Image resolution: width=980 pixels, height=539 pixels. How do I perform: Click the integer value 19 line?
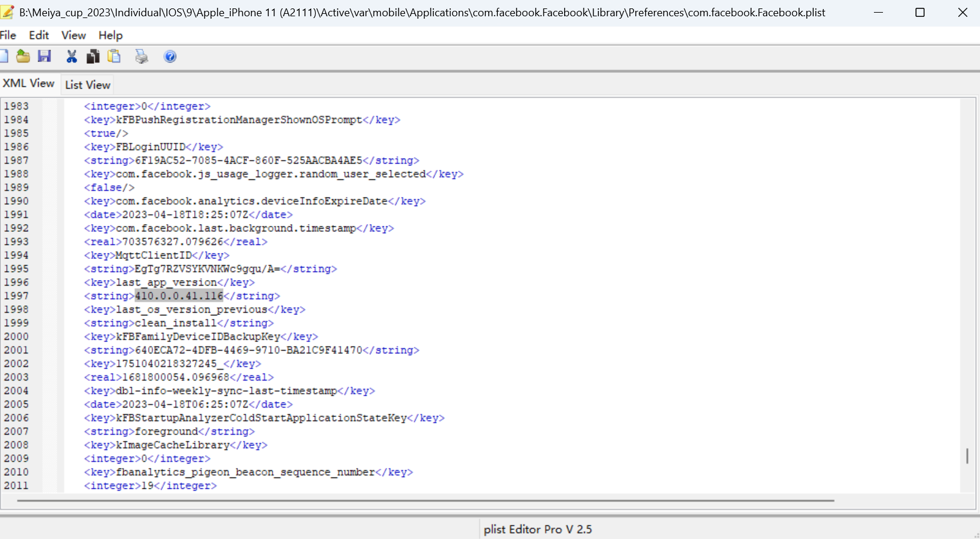pyautogui.click(x=151, y=485)
